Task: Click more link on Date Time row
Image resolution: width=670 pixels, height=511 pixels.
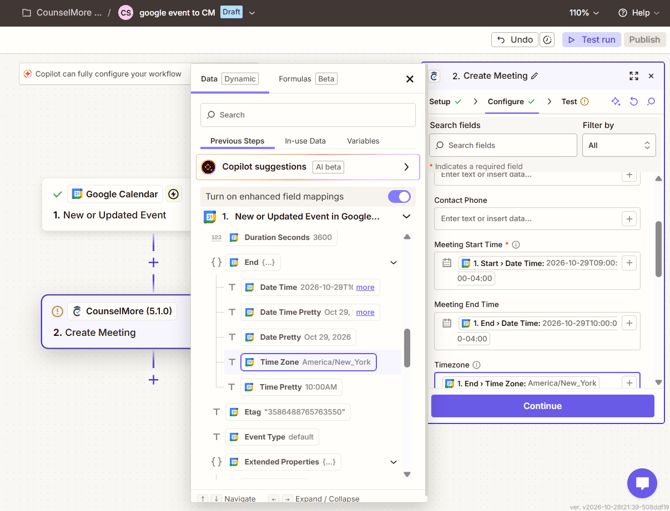Action: [x=365, y=288]
